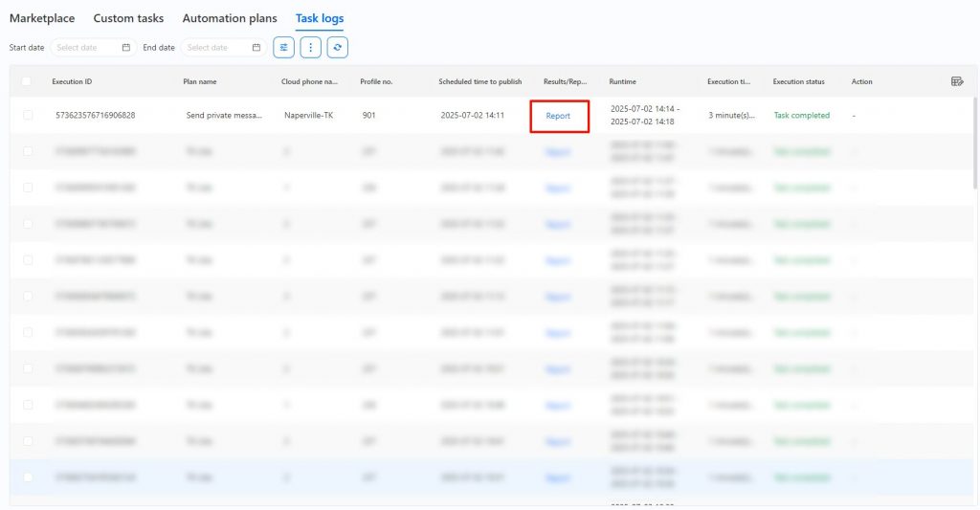
Task: Click the Start date input field
Action: [x=93, y=48]
